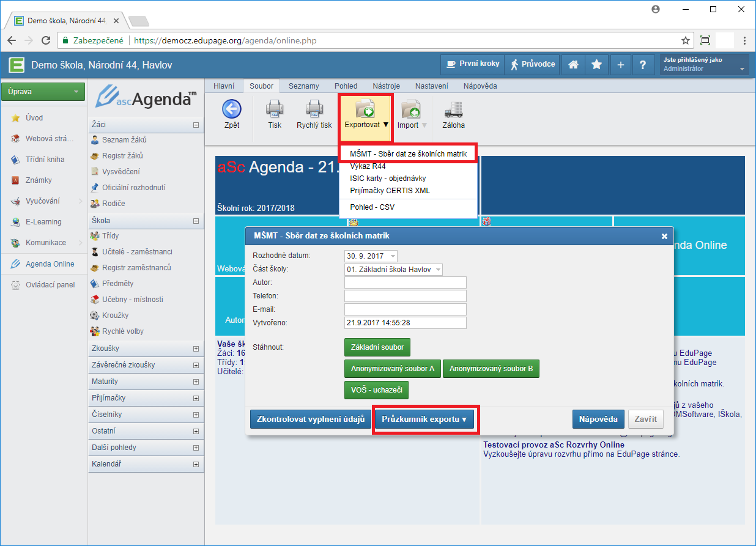Click the Rychlý tisk printer icon
Image resolution: width=756 pixels, height=546 pixels.
314,109
